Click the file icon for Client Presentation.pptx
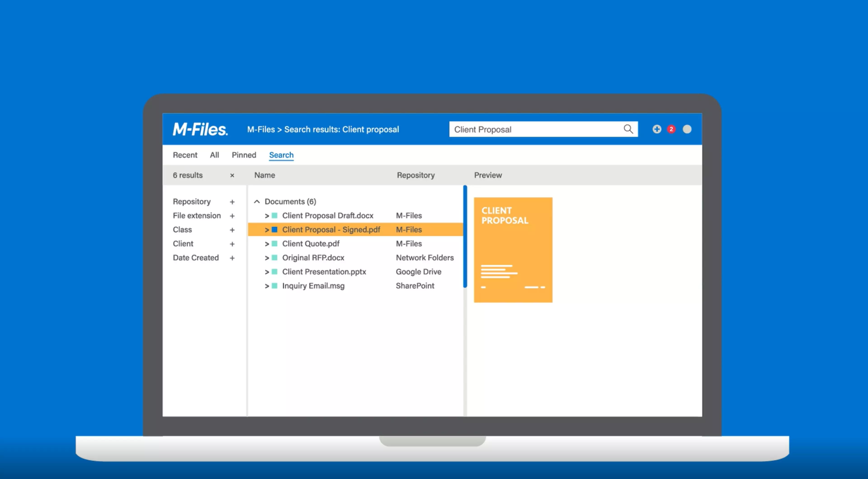This screenshot has height=479, width=868. click(x=275, y=272)
